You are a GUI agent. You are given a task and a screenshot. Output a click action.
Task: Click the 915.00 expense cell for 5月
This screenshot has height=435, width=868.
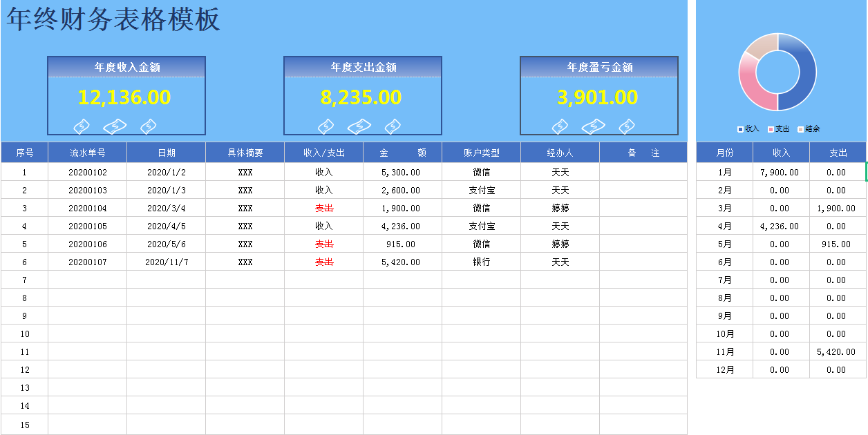(x=838, y=244)
